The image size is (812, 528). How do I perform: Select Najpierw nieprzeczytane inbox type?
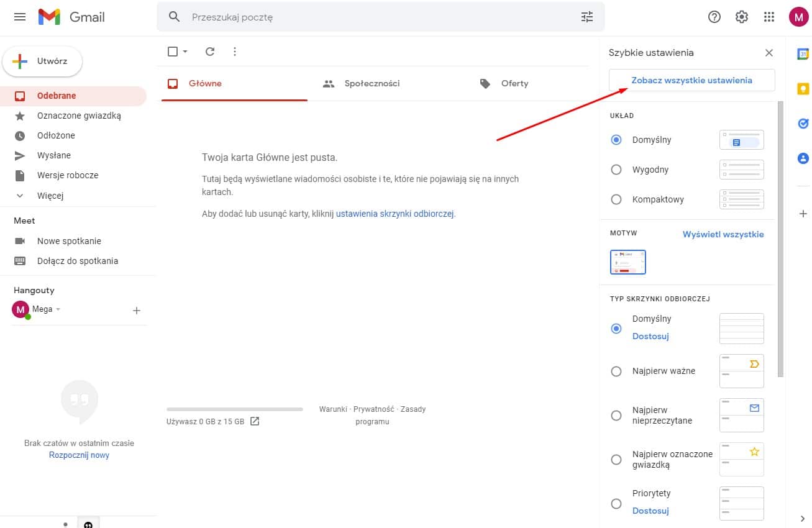pyautogui.click(x=616, y=416)
